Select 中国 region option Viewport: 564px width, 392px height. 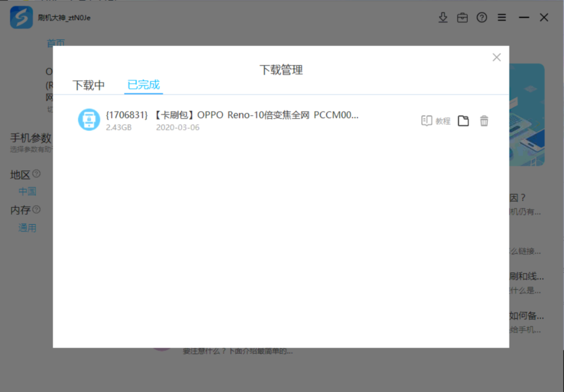(27, 191)
